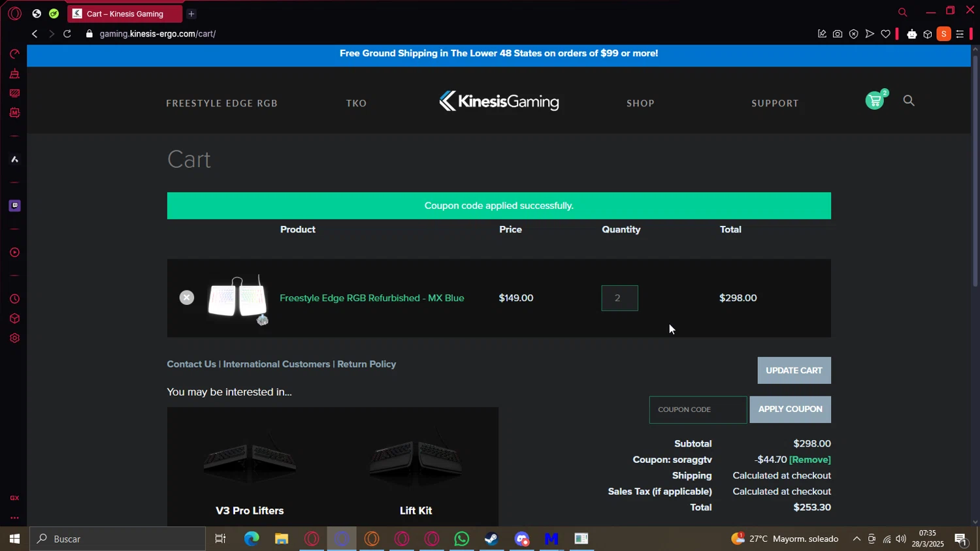Focus the quantity field showing 2

coord(619,298)
